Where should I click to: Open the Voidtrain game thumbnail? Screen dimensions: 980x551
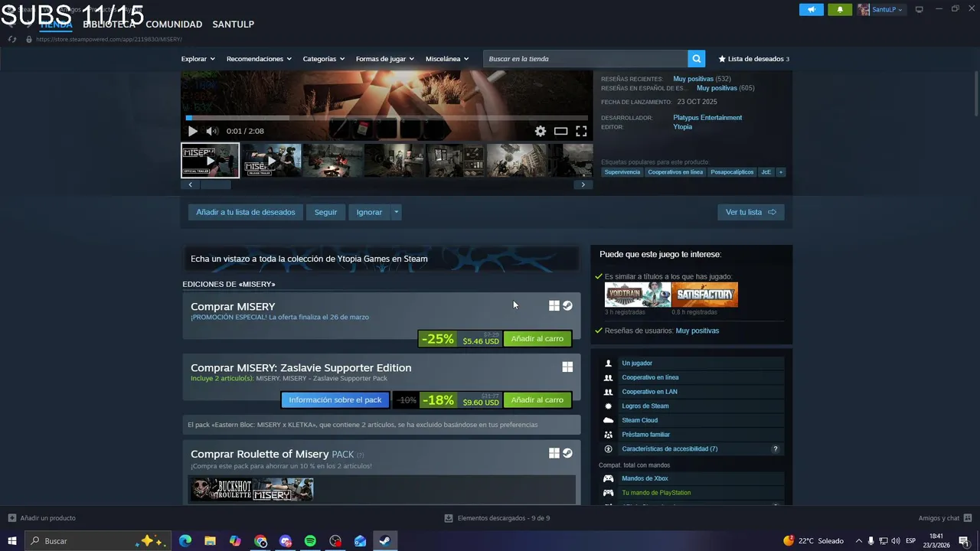click(x=638, y=295)
